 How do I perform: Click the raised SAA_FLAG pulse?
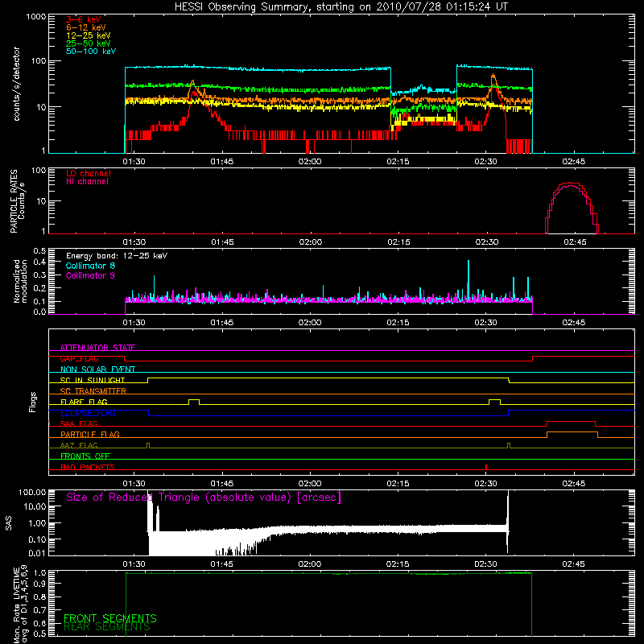[x=571, y=423]
